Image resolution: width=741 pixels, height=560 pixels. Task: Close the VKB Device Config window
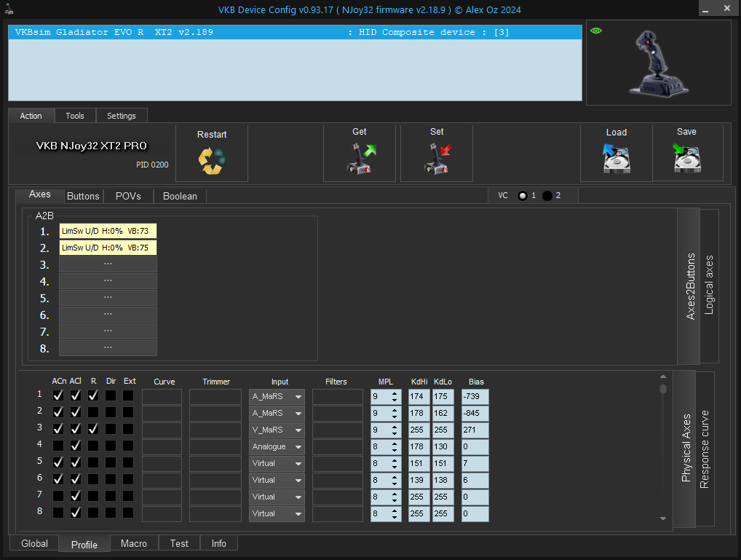click(727, 8)
